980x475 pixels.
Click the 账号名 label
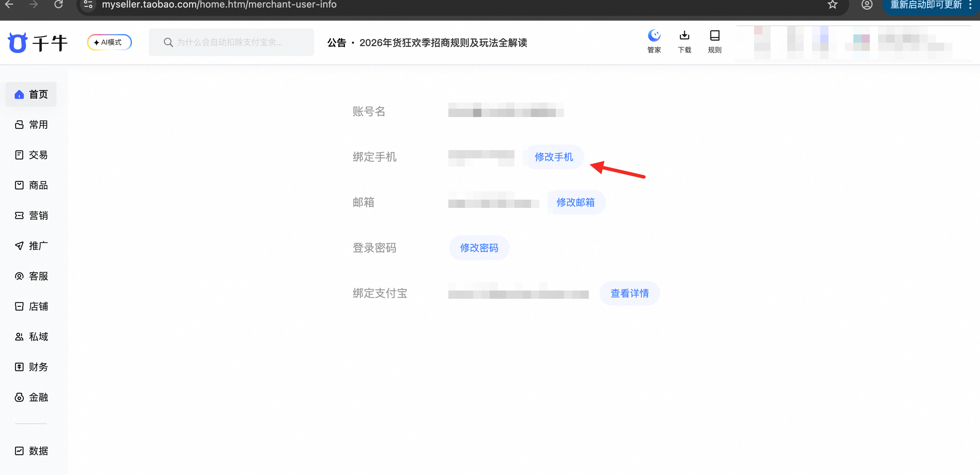click(369, 112)
